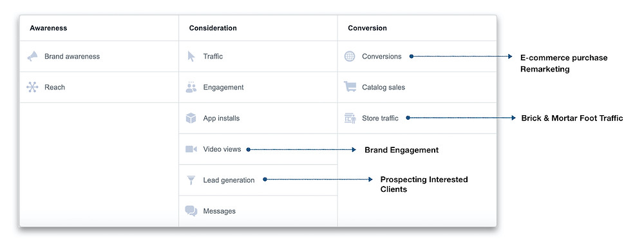Select the Lead generation objective text
Image resolution: width=644 pixels, height=242 pixels.
229,180
